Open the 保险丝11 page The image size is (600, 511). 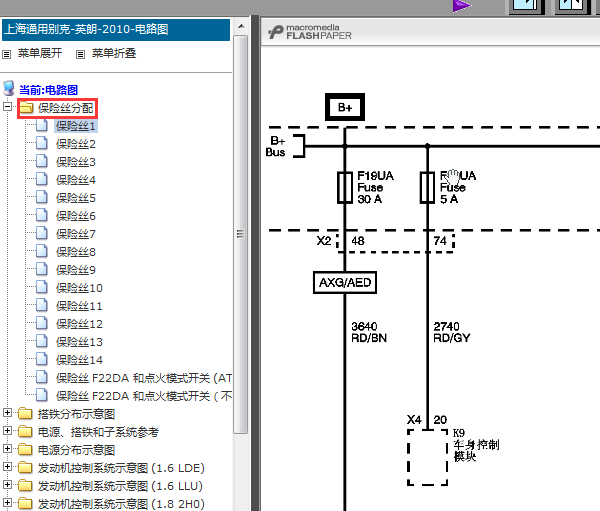coord(79,306)
